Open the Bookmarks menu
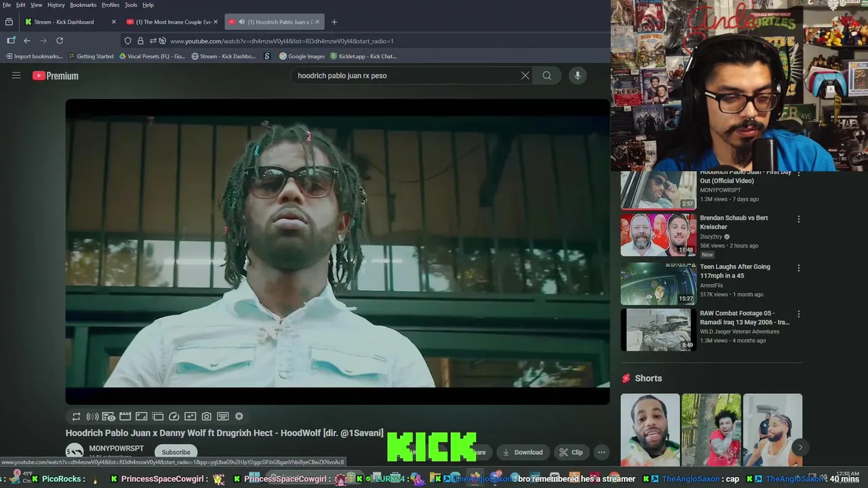868x488 pixels. 83,5
